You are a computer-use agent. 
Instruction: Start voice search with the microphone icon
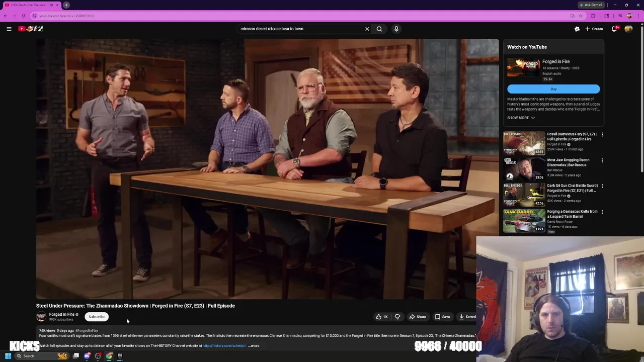pos(396,29)
